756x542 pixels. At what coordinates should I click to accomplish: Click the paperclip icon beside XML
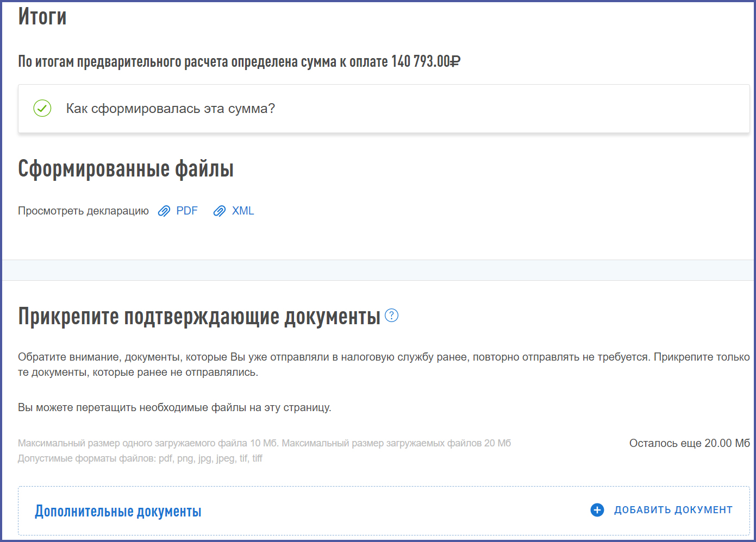220,211
